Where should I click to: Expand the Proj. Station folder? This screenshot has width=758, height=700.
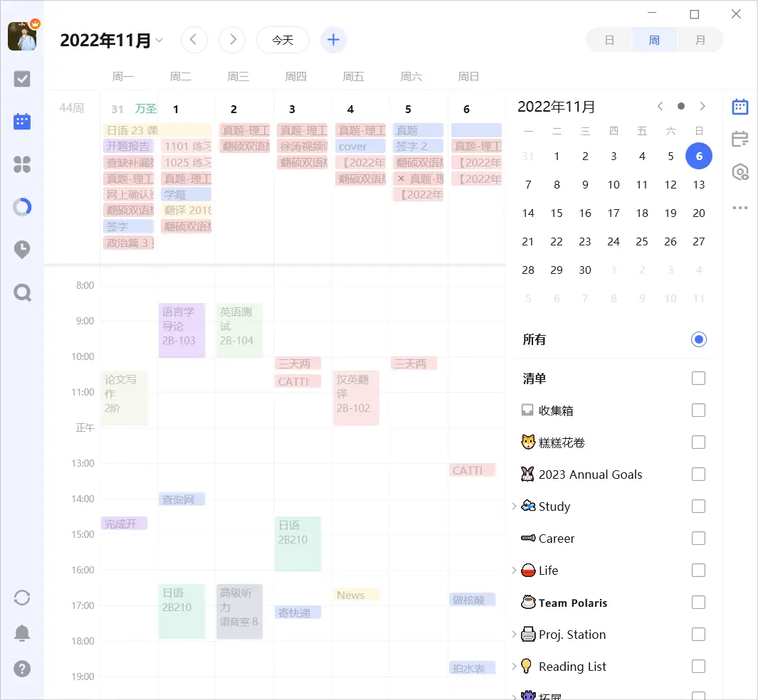(x=514, y=635)
